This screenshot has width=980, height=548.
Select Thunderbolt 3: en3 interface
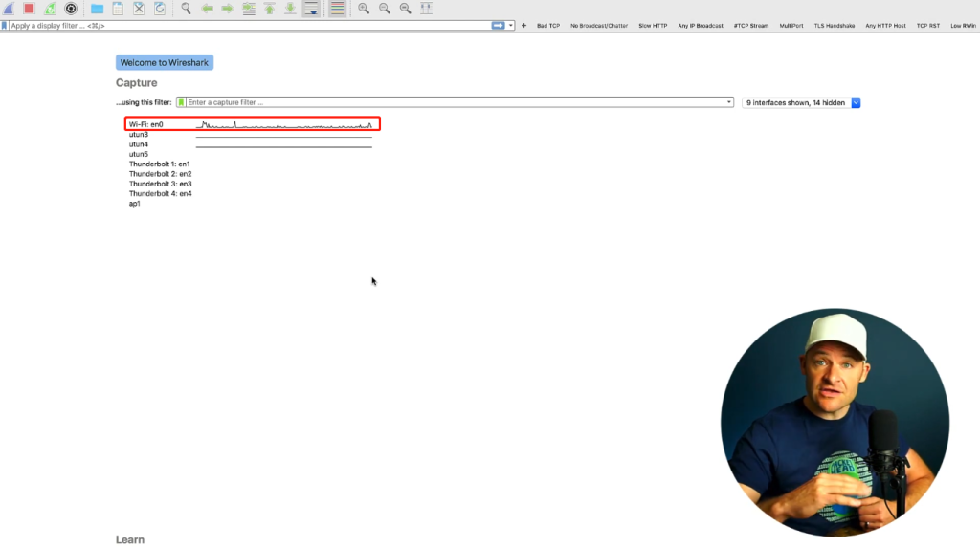tap(160, 185)
